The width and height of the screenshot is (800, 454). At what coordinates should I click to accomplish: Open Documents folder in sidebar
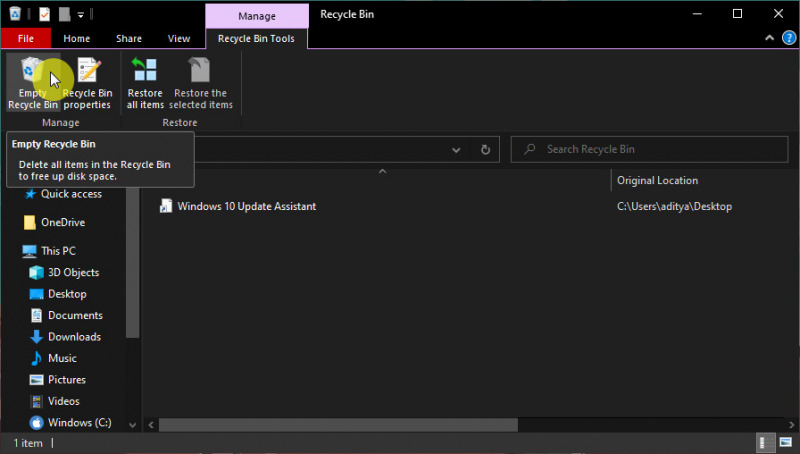[x=75, y=315]
